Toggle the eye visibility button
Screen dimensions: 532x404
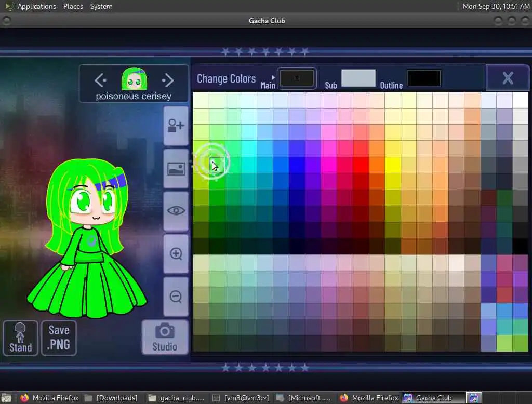point(176,211)
